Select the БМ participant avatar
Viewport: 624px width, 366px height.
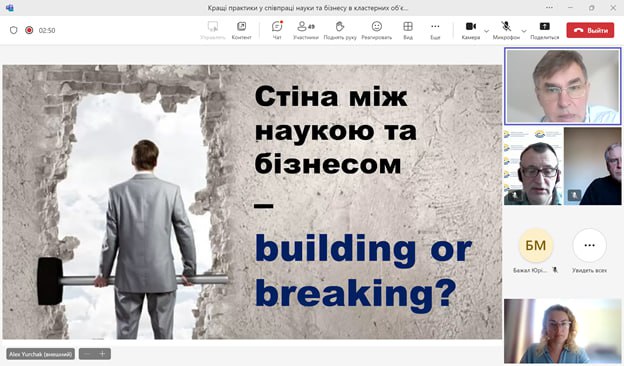536,245
